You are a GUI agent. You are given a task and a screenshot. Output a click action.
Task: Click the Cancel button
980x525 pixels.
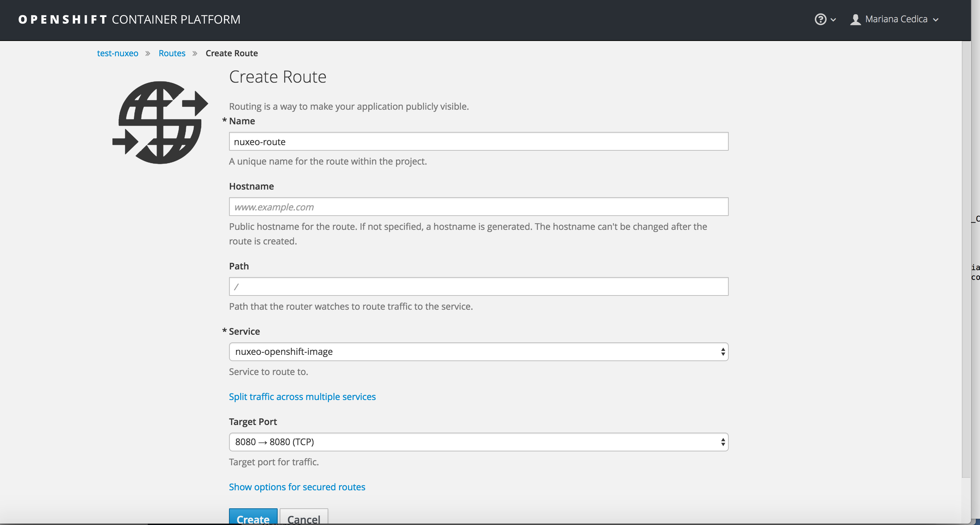tap(304, 517)
